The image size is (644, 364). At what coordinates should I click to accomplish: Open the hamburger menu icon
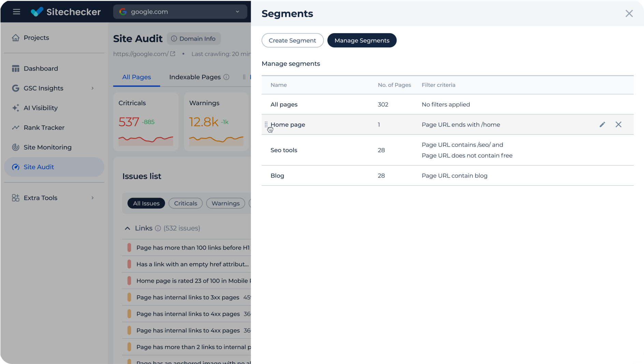click(x=16, y=12)
